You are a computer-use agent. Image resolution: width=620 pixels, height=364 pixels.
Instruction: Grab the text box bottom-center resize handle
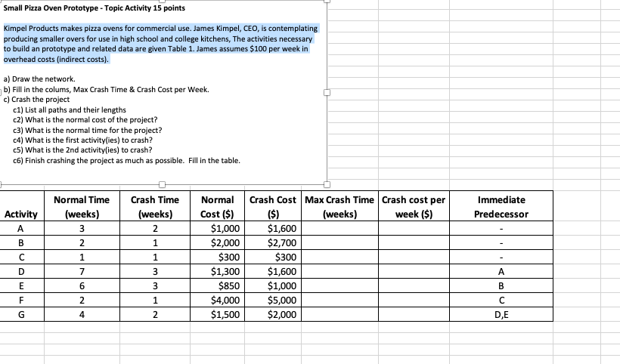point(162,184)
